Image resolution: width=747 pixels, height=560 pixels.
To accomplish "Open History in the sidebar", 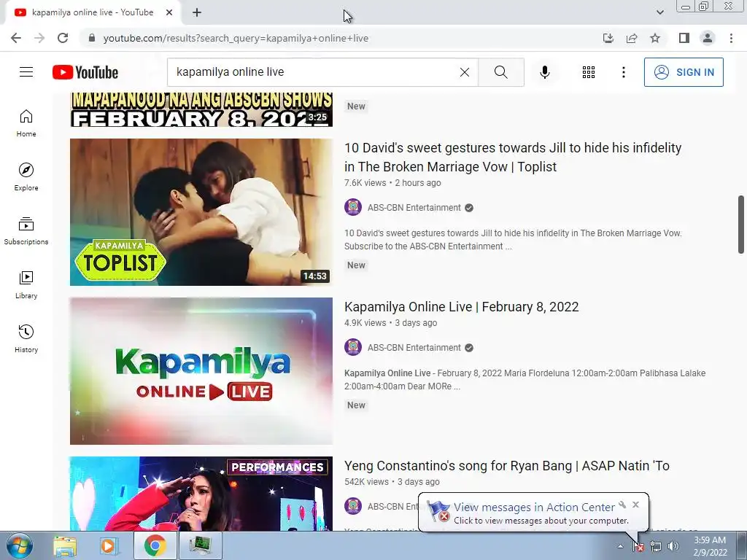I will click(26, 338).
